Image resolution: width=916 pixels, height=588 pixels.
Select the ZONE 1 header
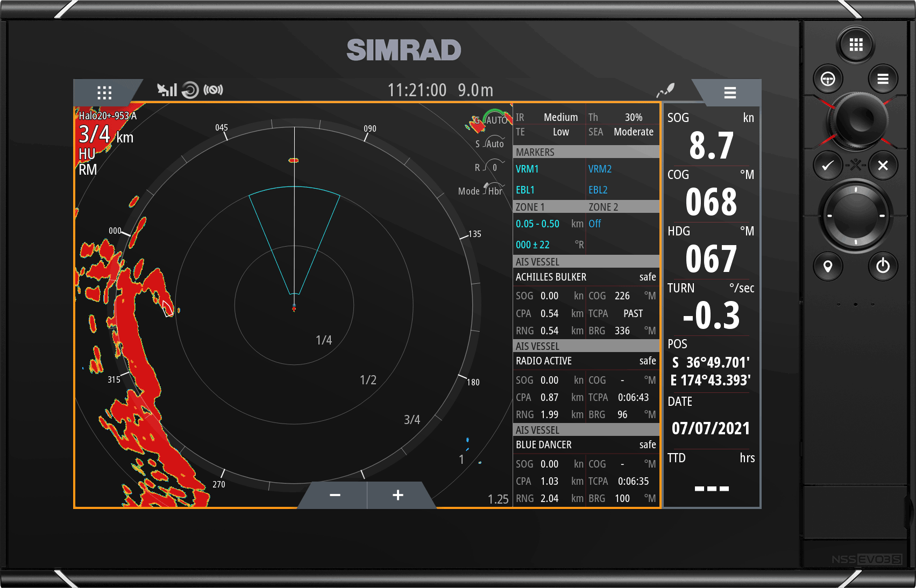click(530, 207)
